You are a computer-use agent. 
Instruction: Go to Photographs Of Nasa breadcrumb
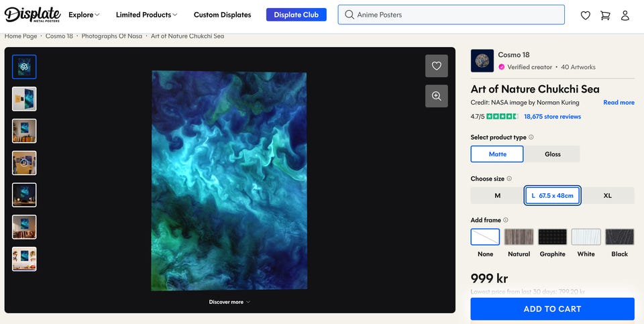pos(112,36)
